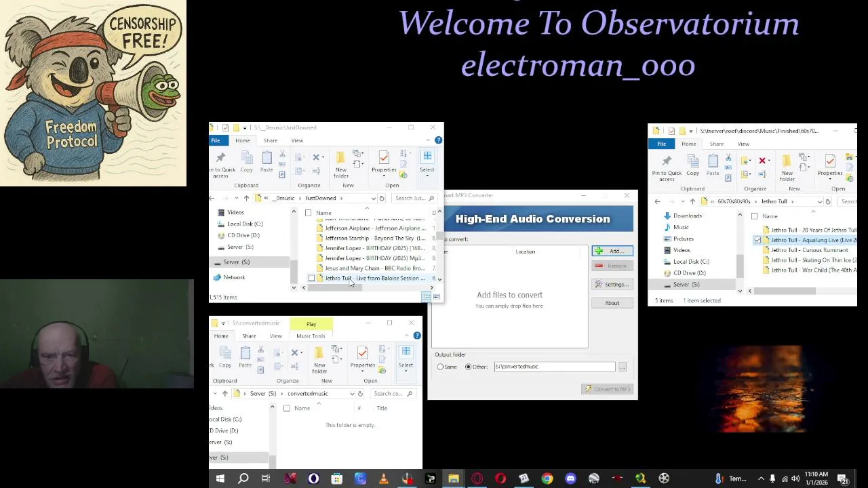Open the VLC media player taskbar icon

point(384,479)
